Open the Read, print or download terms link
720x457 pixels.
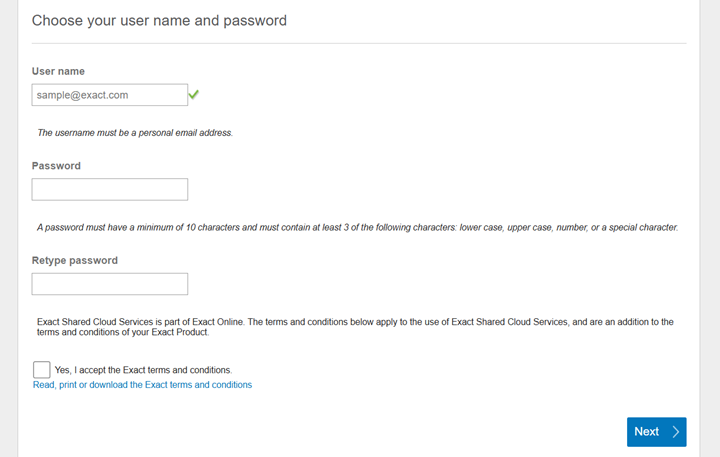[142, 385]
